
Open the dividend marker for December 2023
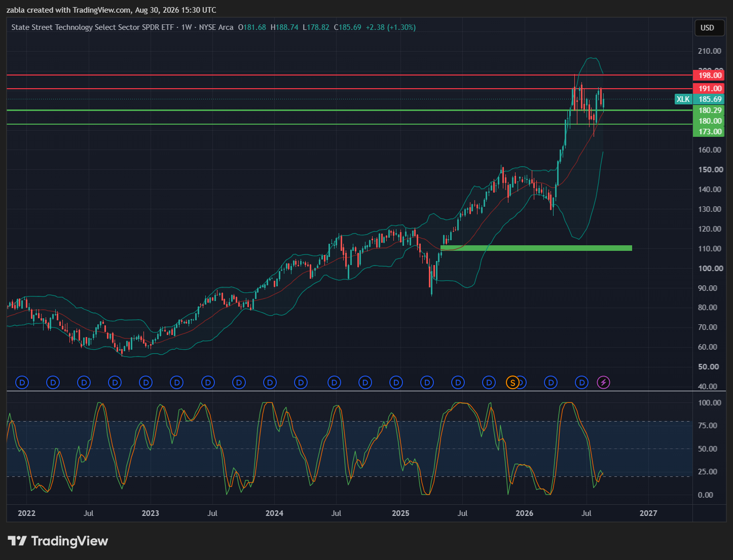tap(270, 382)
